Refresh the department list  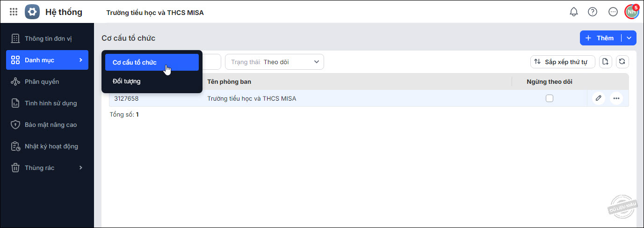(622, 62)
